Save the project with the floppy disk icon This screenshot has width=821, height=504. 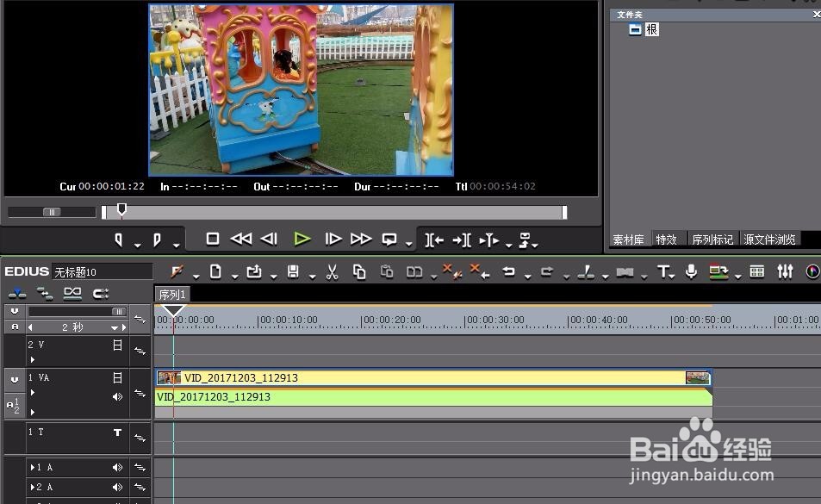[x=293, y=271]
